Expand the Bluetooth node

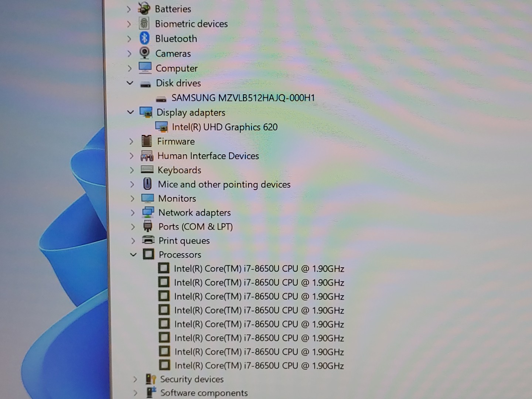tap(129, 39)
